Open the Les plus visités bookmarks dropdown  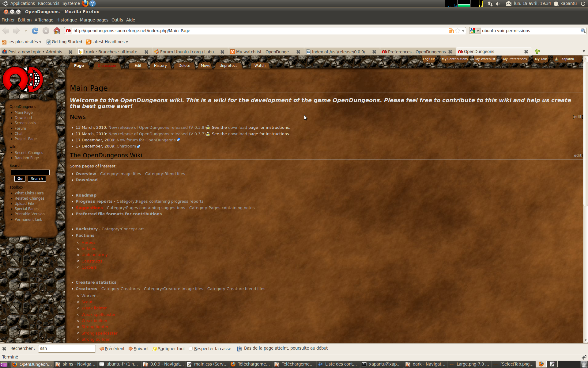click(21, 42)
